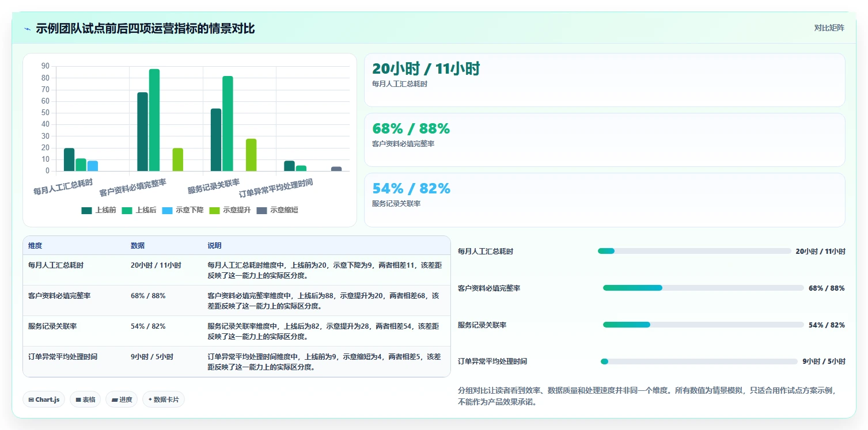Viewport: 868px width, 430px height.
Task: Click the 服务记录关联率 table row label
Action: 52,326
